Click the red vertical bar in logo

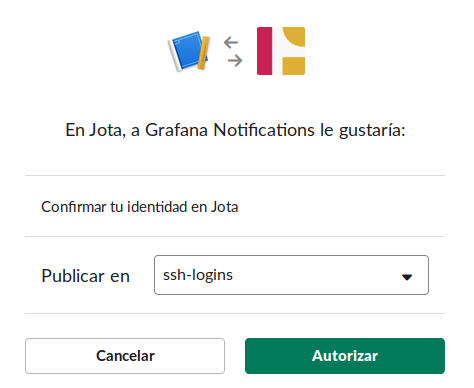[264, 51]
